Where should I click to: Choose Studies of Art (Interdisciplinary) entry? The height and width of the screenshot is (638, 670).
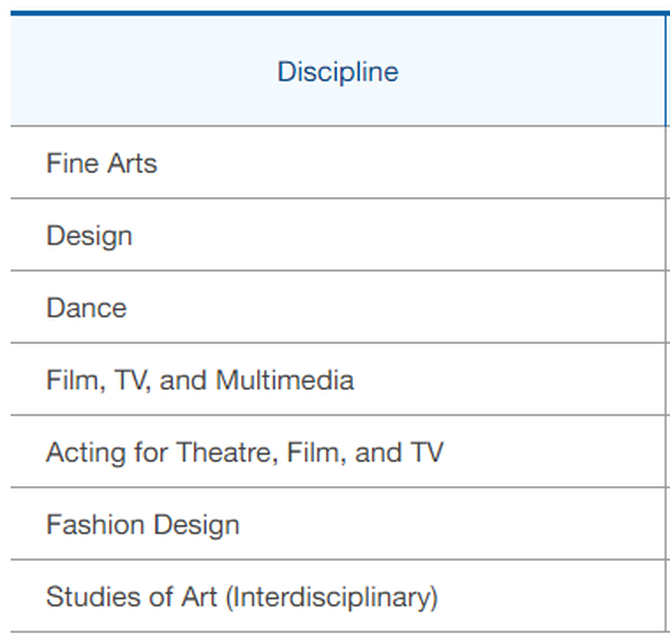338,596
